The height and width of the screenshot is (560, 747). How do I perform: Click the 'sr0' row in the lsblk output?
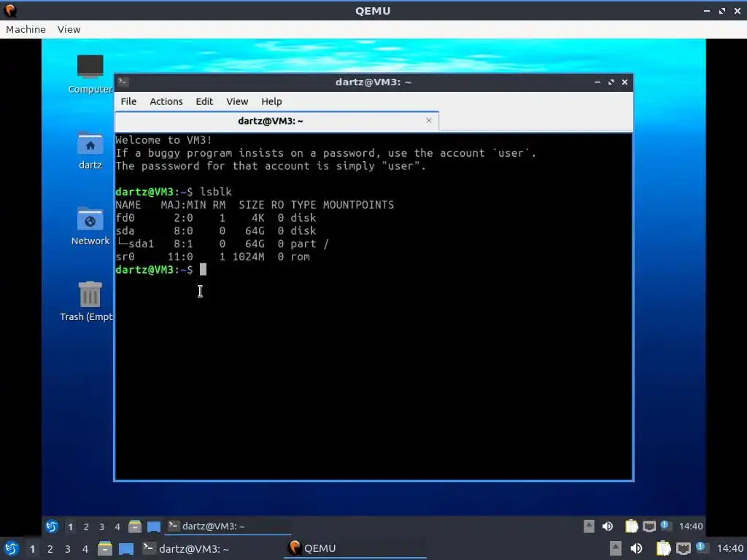click(x=212, y=257)
